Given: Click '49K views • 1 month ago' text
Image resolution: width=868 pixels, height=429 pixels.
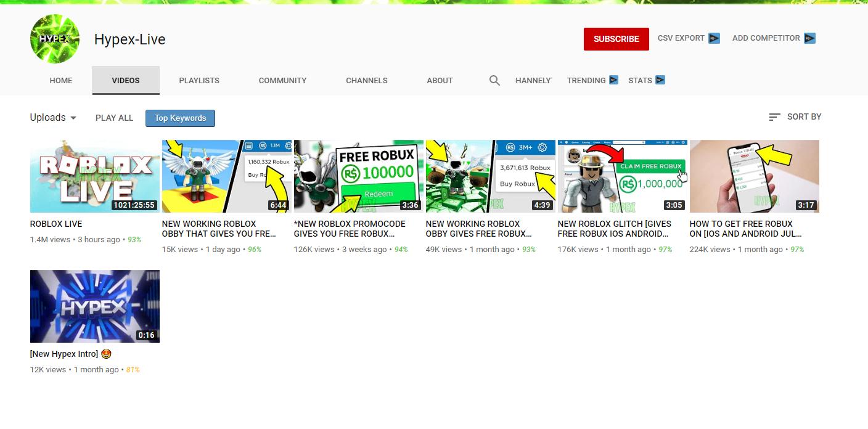Looking at the screenshot, I should 470,249.
